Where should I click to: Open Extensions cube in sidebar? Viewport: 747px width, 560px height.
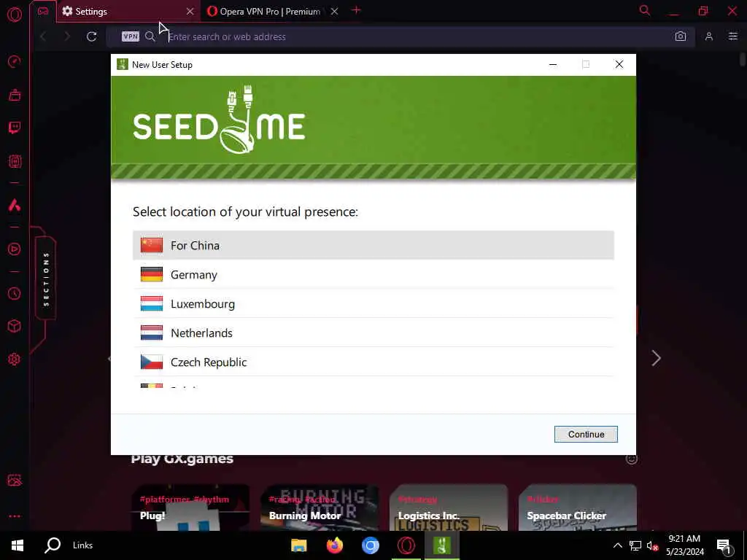(15, 326)
